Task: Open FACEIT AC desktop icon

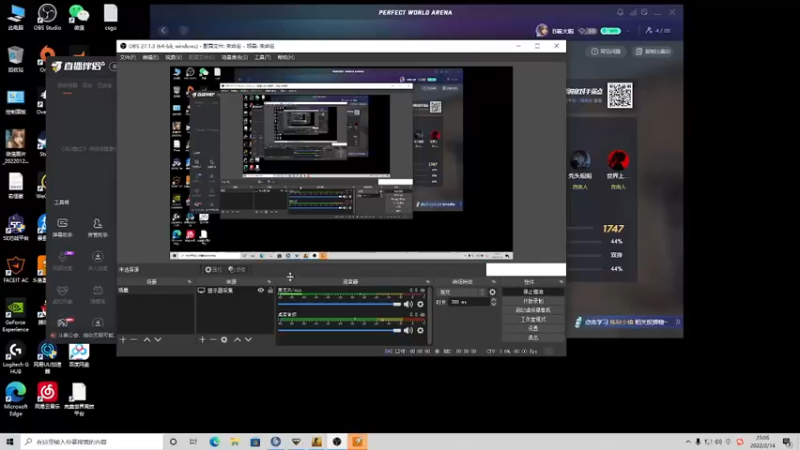Action: pos(15,270)
